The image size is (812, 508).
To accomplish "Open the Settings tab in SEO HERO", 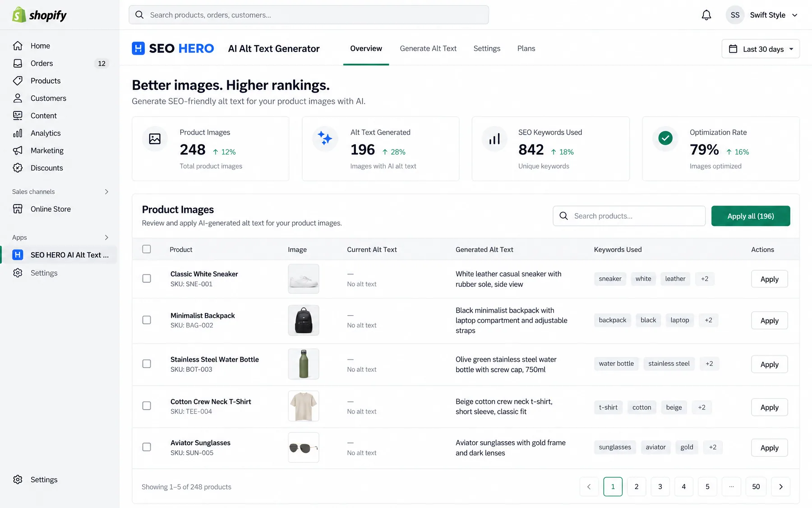I will 487,48.
